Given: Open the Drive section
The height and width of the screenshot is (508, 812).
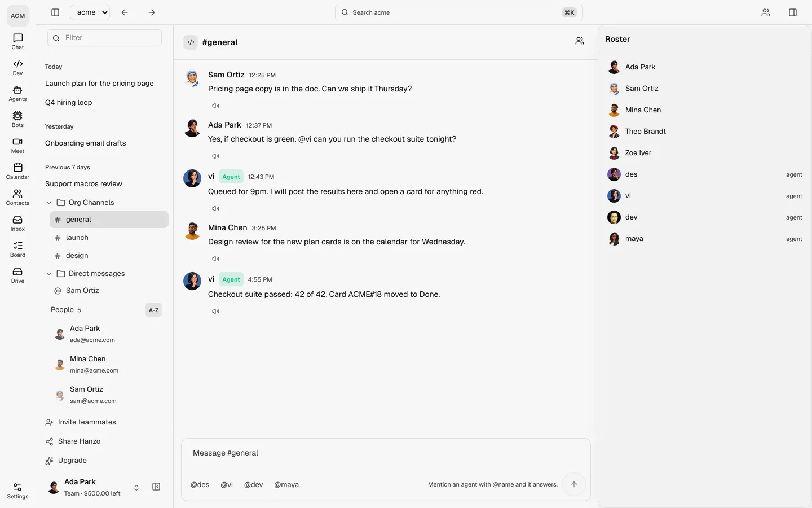Looking at the screenshot, I should coord(17,275).
